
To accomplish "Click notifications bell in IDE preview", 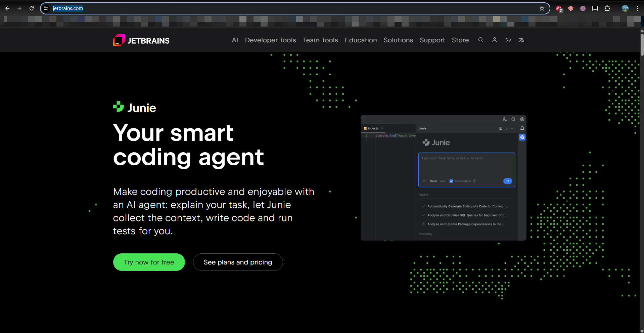I will [522, 128].
